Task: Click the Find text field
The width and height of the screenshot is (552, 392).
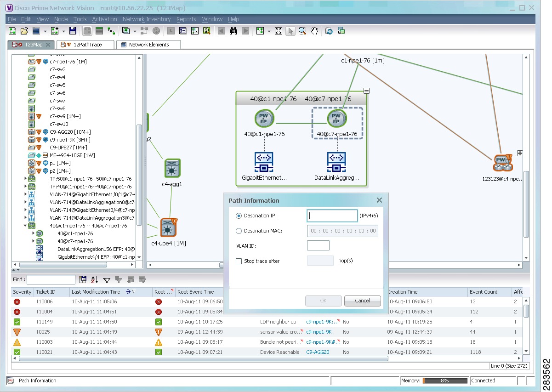Action: (x=51, y=279)
